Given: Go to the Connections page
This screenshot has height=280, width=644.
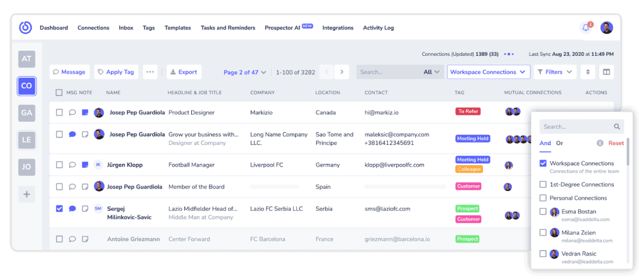Looking at the screenshot, I should [93, 28].
